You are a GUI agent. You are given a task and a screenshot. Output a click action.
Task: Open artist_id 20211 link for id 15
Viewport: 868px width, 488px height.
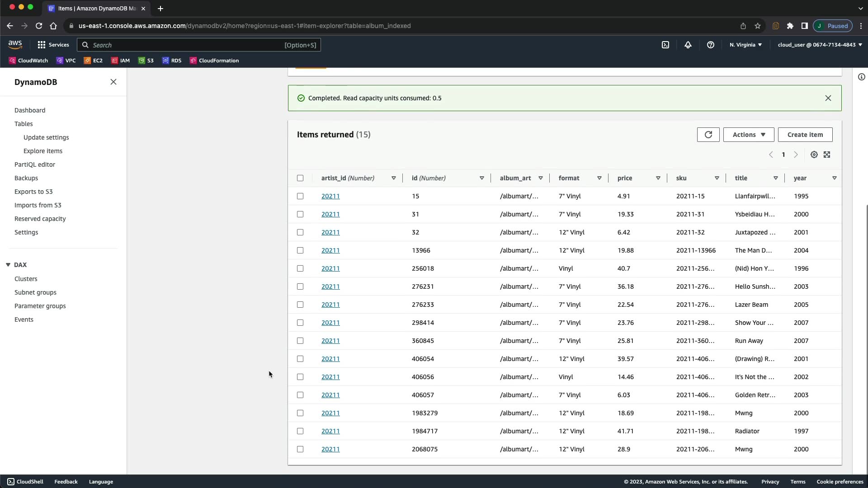pyautogui.click(x=330, y=196)
